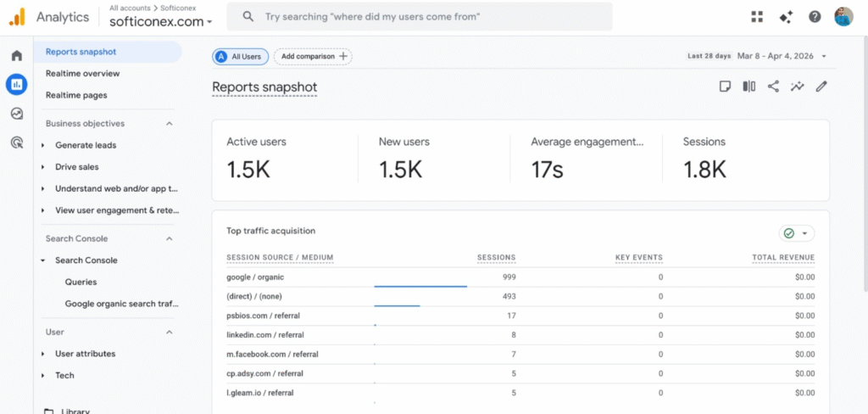The width and height of the screenshot is (868, 414).
Task: Click the Google apps grid icon
Action: click(757, 17)
